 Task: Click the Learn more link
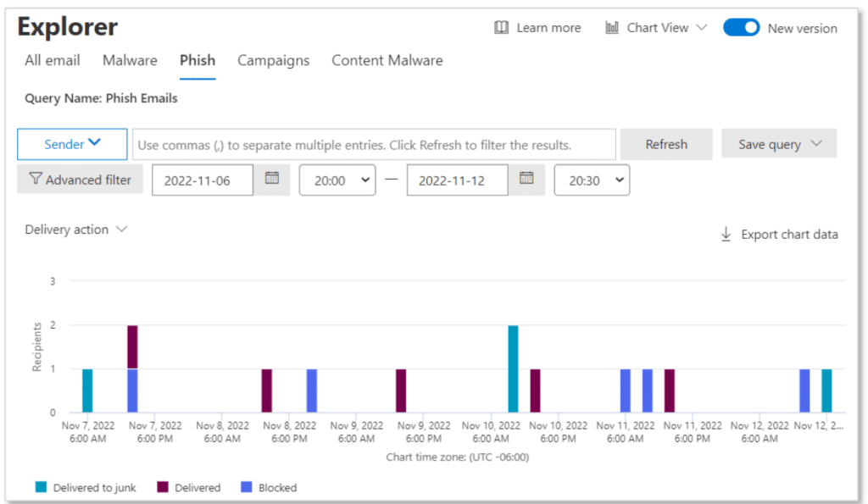click(548, 28)
